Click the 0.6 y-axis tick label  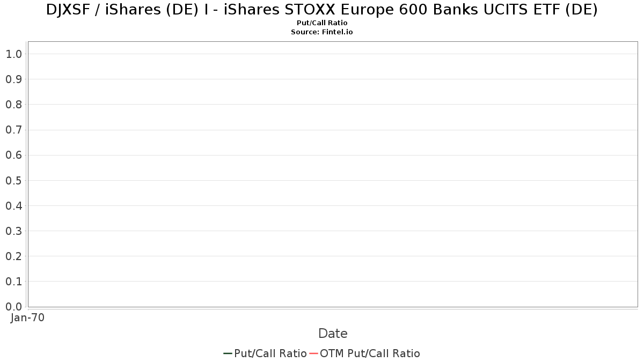coord(13,155)
